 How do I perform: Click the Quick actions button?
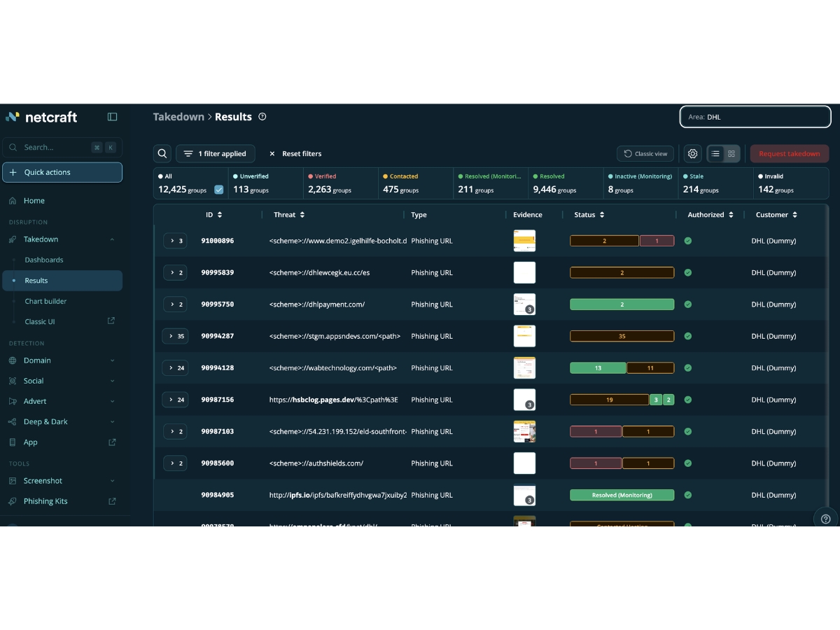(x=62, y=172)
